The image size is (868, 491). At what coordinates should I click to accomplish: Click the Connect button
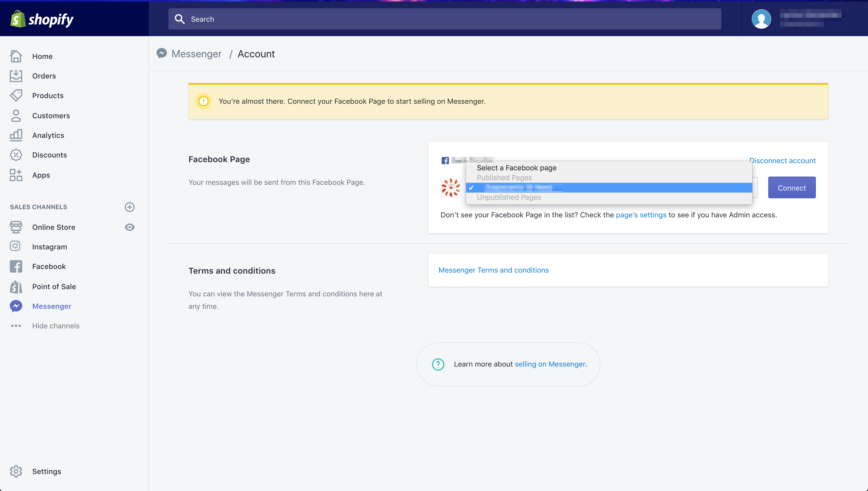(792, 187)
